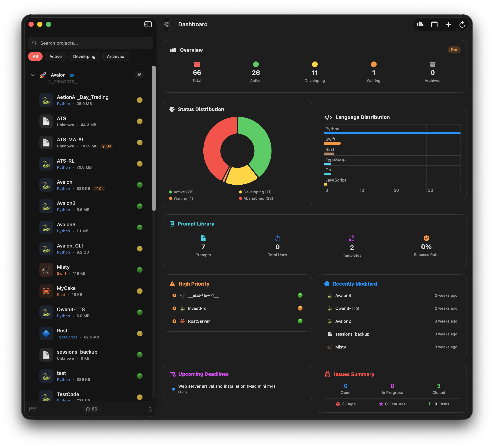The height and width of the screenshot is (448, 494).
Task: Click the Search projects field
Action: point(91,43)
